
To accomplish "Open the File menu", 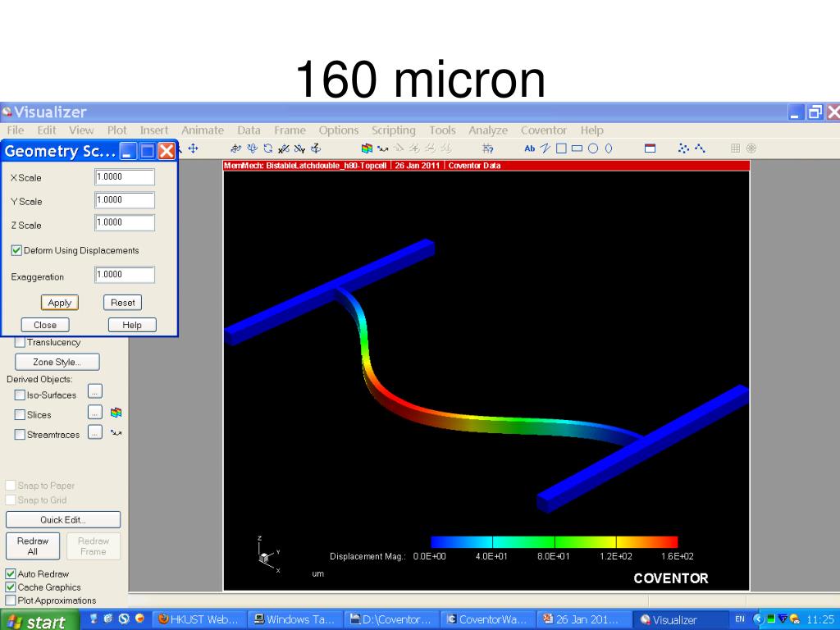I will 15,130.
